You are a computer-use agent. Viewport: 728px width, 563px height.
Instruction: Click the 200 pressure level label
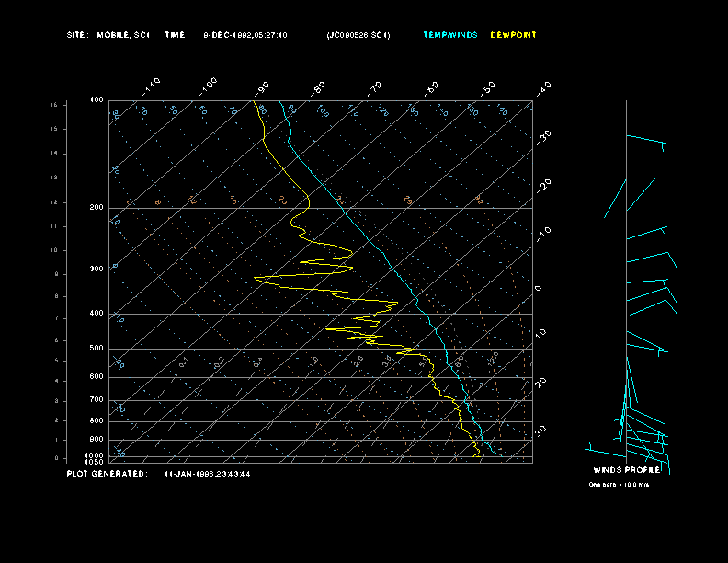97,208
